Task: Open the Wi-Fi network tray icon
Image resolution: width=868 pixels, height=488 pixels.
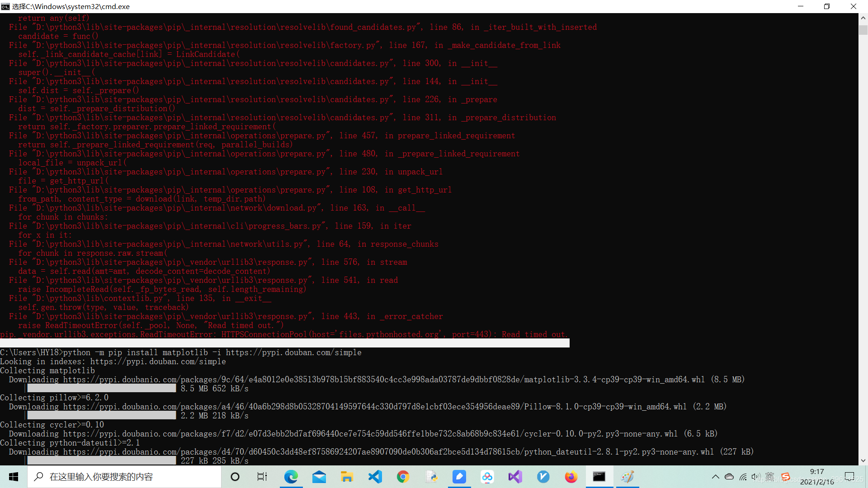Action: tap(743, 477)
